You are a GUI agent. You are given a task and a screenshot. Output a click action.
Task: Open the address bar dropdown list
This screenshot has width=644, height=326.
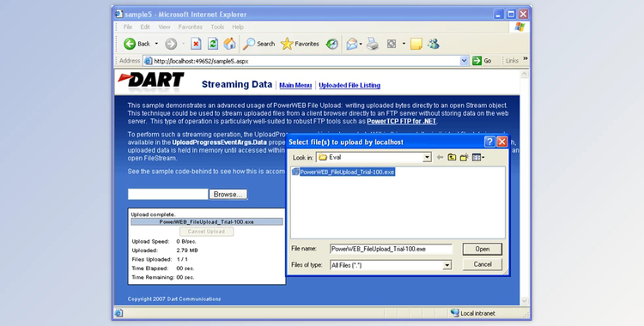464,61
